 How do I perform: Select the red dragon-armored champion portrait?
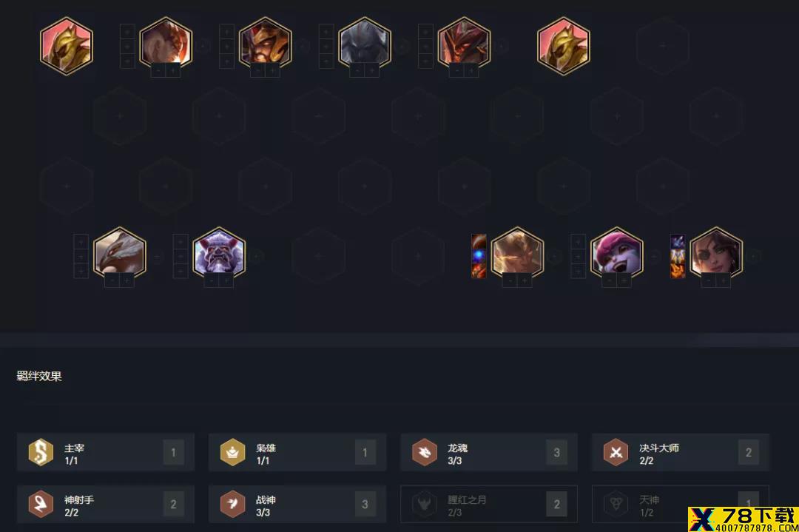[x=464, y=44]
